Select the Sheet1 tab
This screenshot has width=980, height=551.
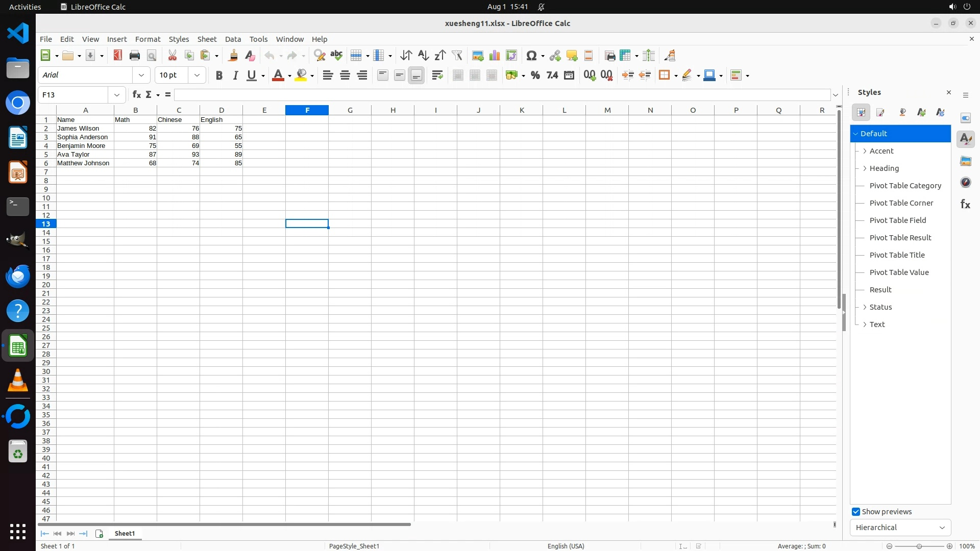coord(125,533)
